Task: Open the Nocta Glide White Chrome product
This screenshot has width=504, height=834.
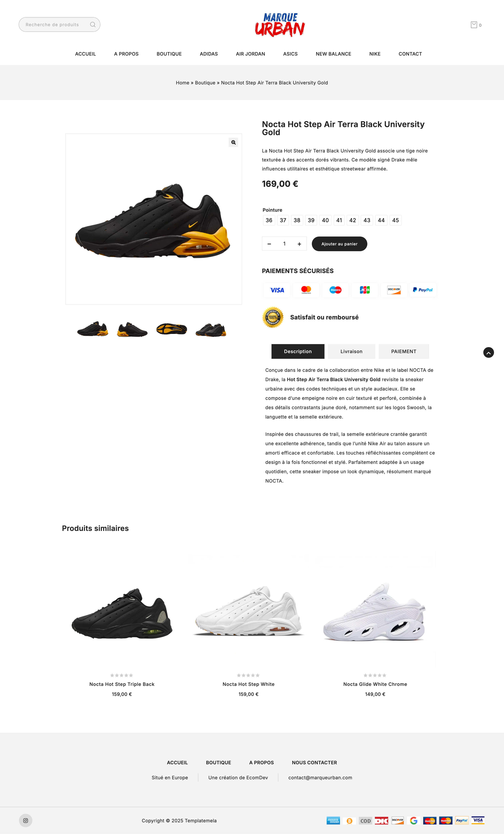Action: pyautogui.click(x=375, y=684)
